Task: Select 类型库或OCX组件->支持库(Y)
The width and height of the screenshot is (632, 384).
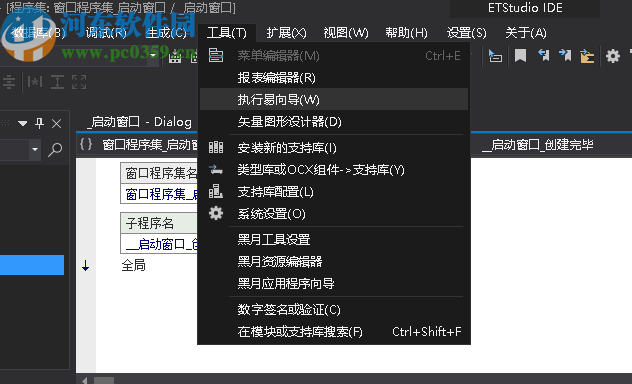Action: coord(334,170)
